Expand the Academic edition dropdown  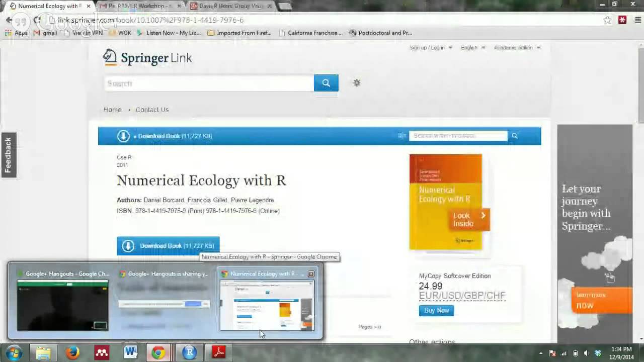point(517,48)
